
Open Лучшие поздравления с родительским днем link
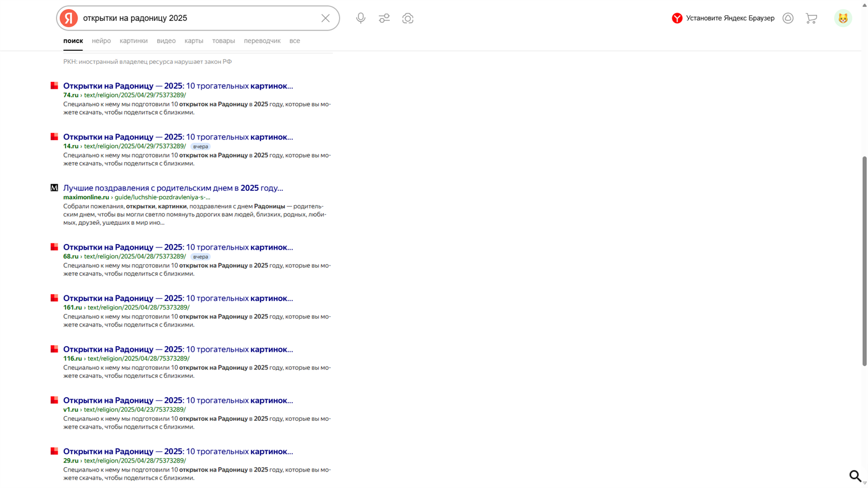173,188
